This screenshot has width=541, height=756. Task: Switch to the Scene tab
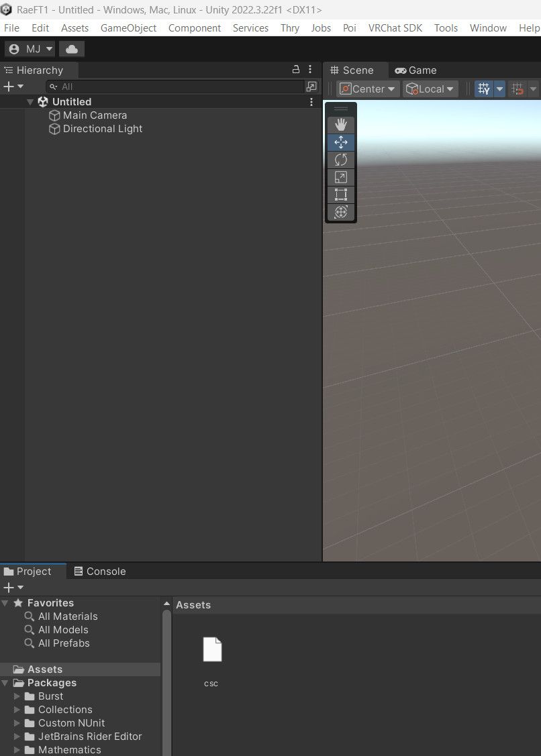355,70
